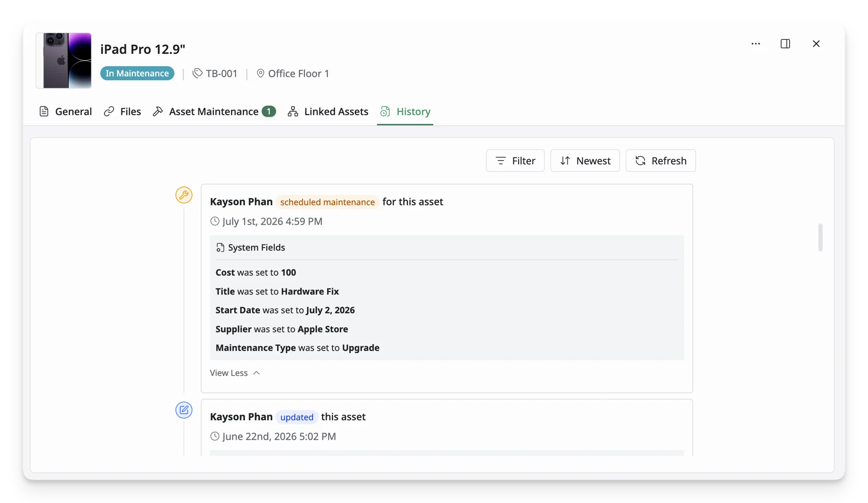Refresh the history list
868x503 pixels.
point(660,161)
